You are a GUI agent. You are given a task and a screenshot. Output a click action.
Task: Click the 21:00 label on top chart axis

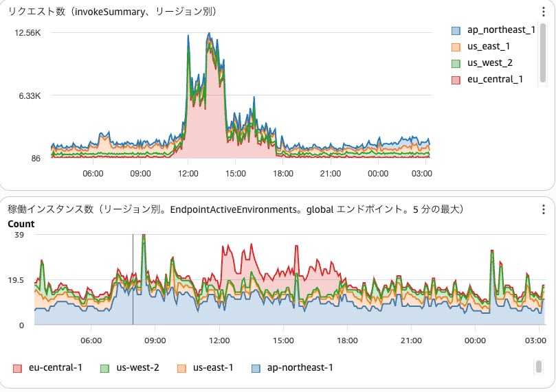(331, 174)
